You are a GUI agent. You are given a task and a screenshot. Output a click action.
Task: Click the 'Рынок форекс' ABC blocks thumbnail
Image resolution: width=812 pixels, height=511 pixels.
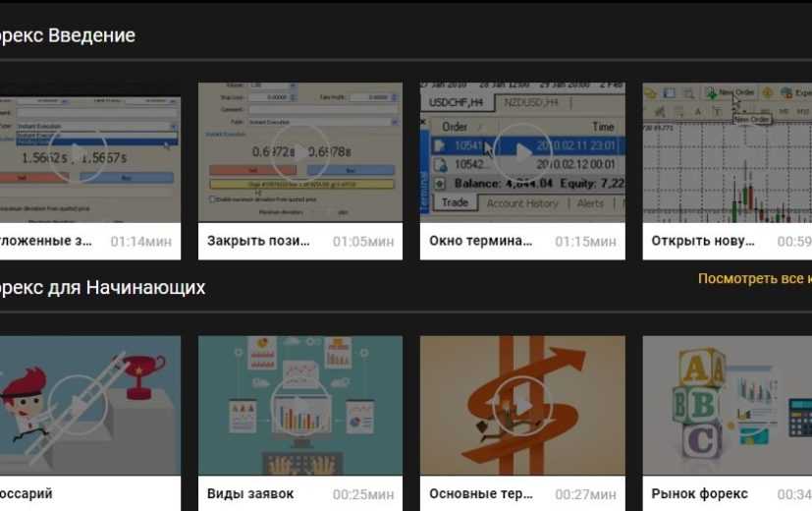[x=728, y=406]
